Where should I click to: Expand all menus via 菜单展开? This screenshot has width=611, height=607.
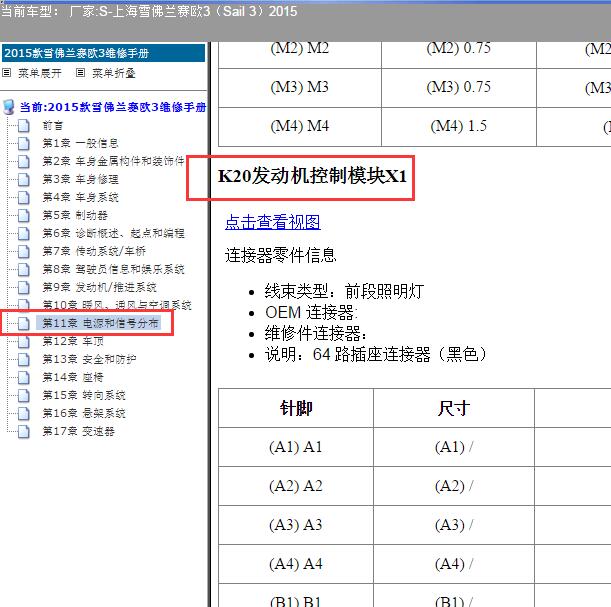(x=40, y=73)
